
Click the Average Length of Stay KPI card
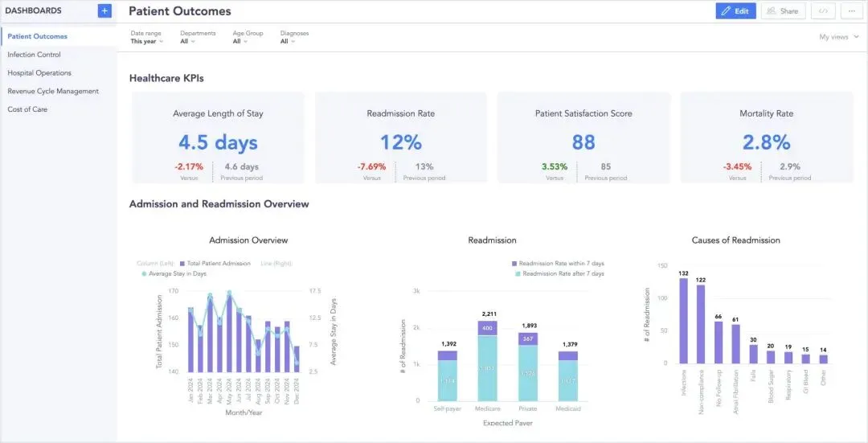tap(218, 137)
